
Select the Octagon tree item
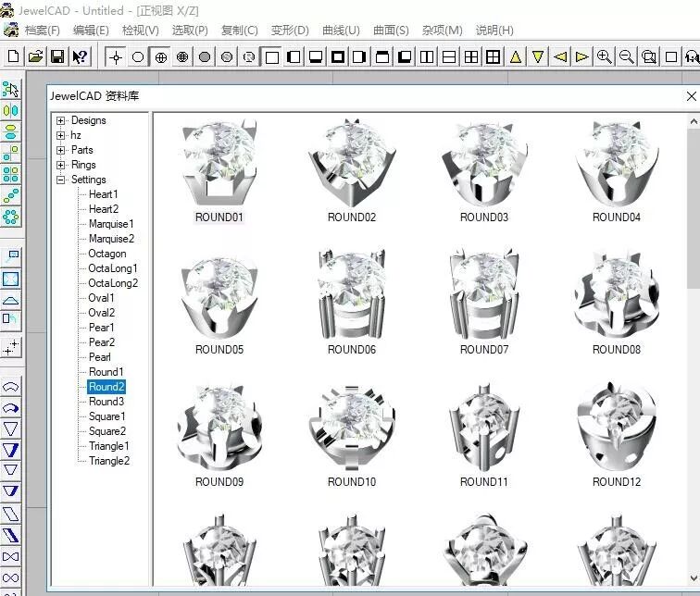coord(107,254)
